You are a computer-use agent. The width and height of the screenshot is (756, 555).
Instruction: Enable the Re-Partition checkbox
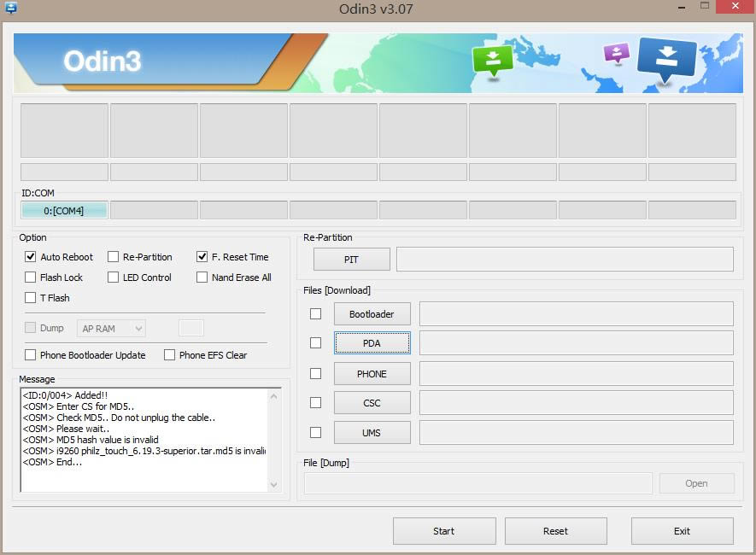114,257
